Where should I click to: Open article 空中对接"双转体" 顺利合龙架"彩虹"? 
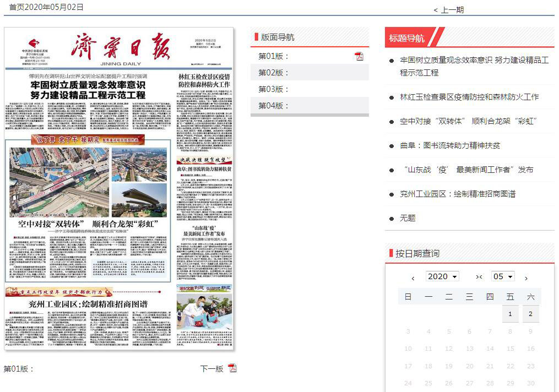[x=469, y=121]
